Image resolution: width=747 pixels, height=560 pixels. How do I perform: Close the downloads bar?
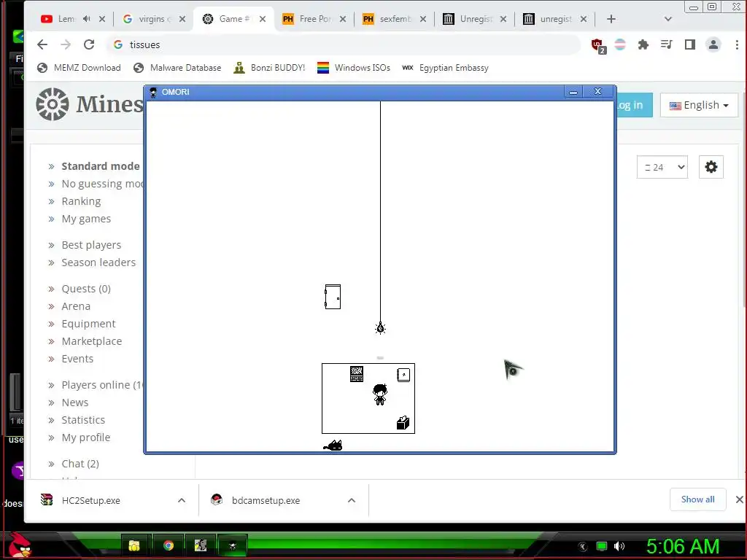coord(739,499)
